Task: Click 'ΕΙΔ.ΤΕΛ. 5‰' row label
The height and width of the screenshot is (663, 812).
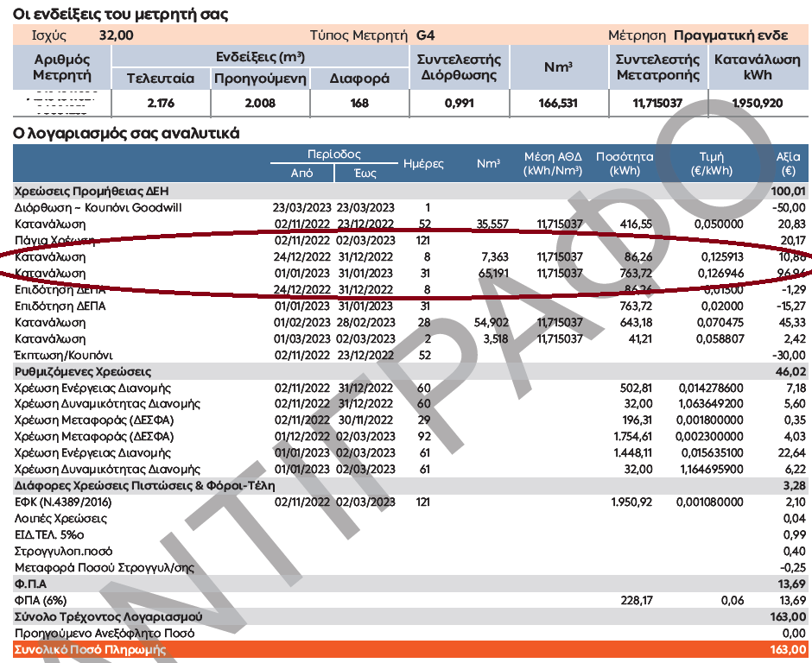Action: pyautogui.click(x=49, y=534)
